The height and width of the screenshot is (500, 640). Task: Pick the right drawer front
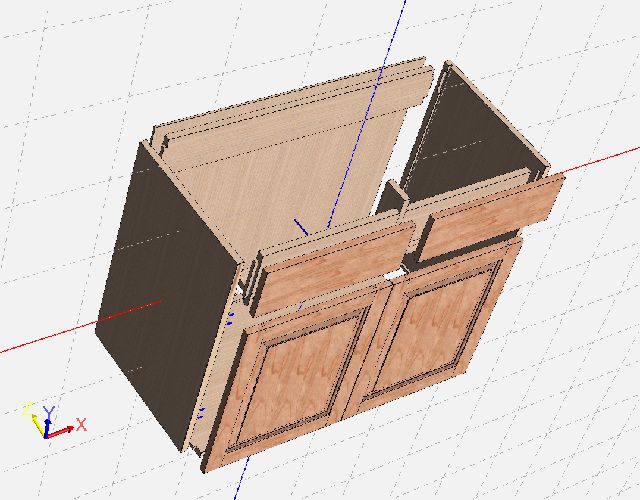(x=490, y=216)
